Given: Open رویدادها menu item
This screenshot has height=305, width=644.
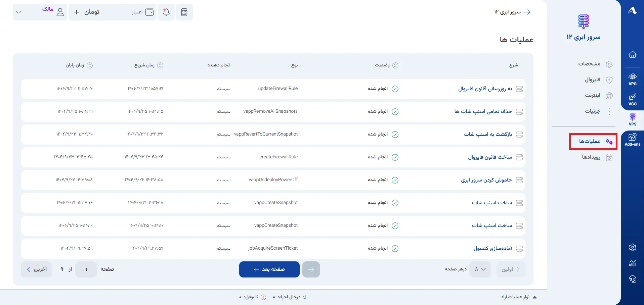Looking at the screenshot, I should pyautogui.click(x=597, y=157).
